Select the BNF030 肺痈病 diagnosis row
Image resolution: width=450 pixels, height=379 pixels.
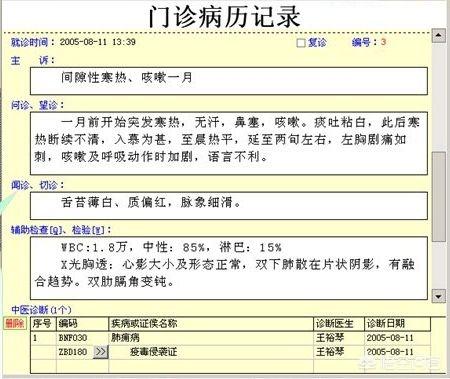[x=230, y=338]
